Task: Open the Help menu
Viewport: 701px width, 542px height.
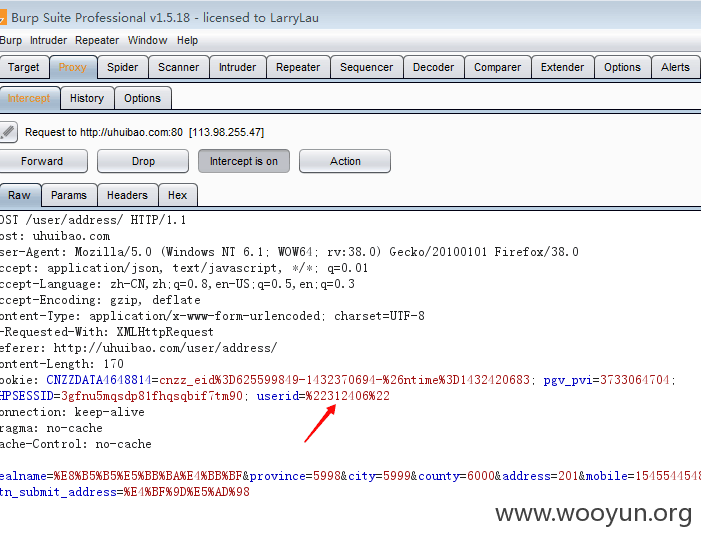Action: [x=187, y=40]
